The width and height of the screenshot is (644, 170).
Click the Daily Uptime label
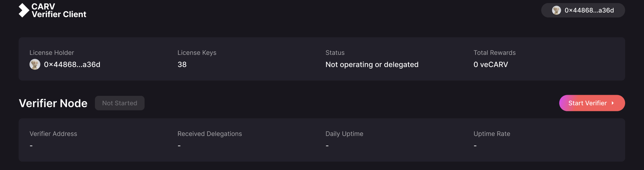pyautogui.click(x=344, y=134)
